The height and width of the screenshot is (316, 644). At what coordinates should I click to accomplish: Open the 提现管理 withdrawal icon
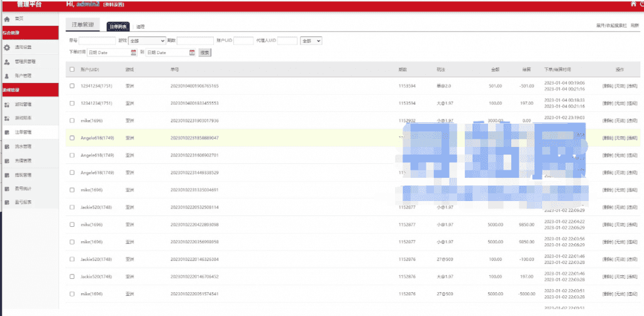[x=6, y=175]
